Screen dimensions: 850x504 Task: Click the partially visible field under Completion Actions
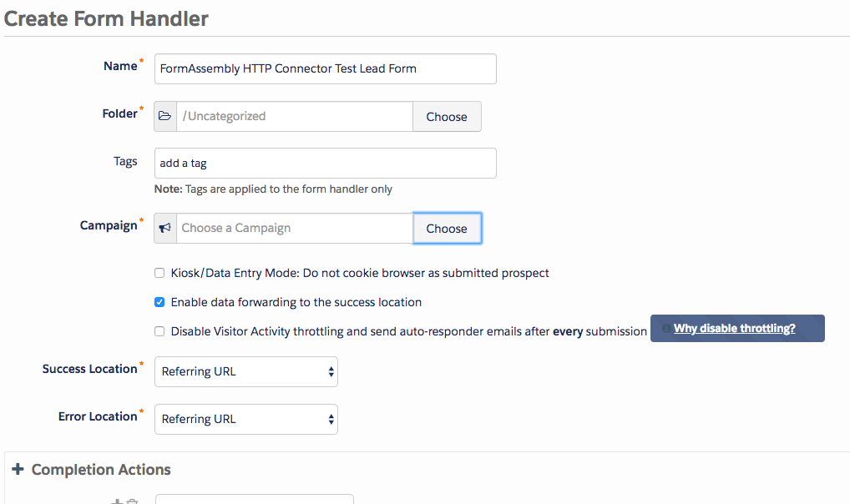[254, 499]
